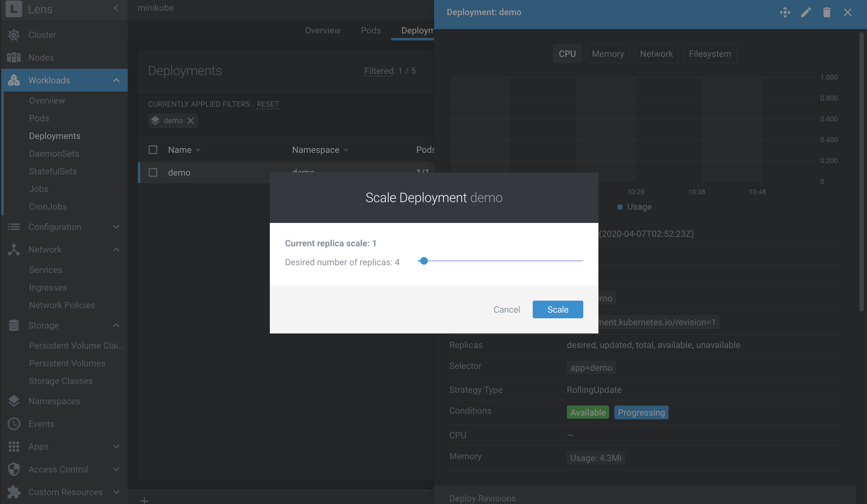Click the Namespaces layers icon in sidebar
The height and width of the screenshot is (504, 867).
pos(14,401)
